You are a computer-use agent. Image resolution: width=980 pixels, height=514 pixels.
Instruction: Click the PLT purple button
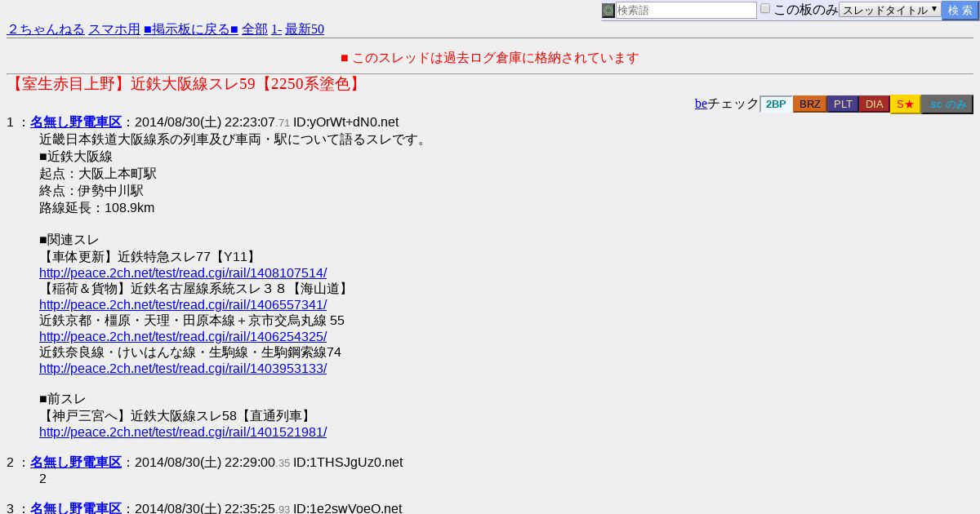pyautogui.click(x=843, y=104)
